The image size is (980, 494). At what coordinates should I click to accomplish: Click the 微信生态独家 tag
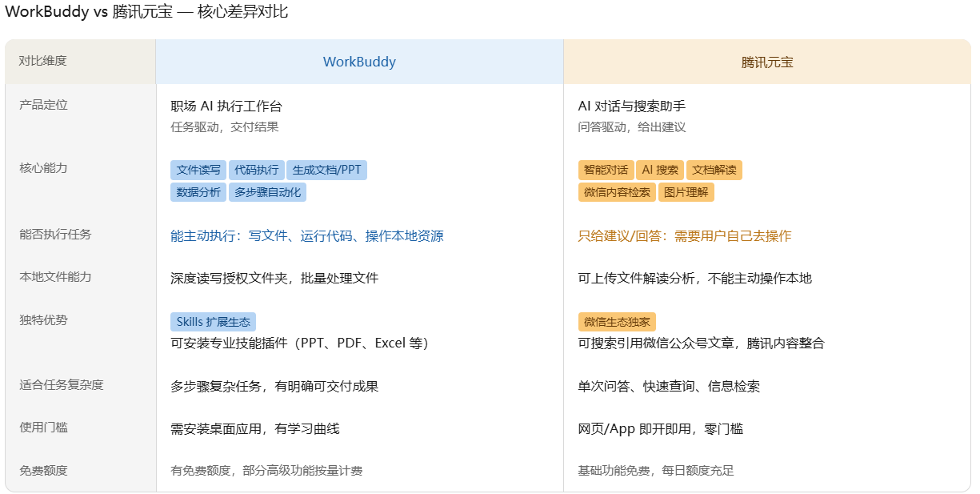tap(617, 322)
